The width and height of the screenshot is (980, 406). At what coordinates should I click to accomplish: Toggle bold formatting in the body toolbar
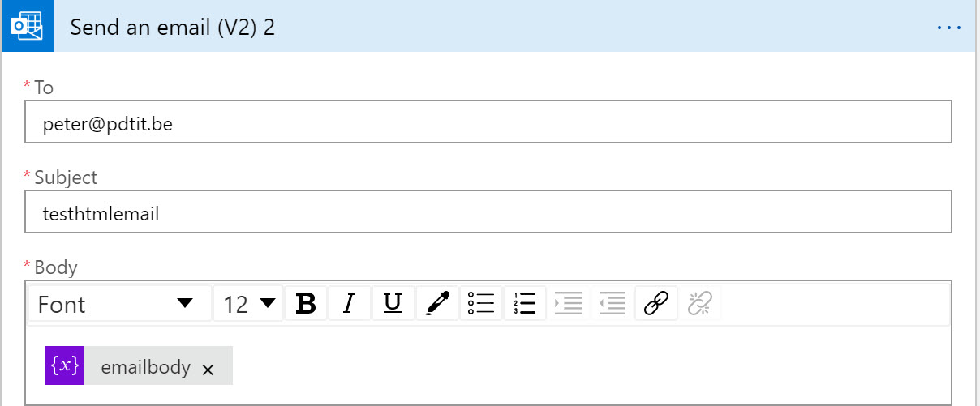pos(306,304)
